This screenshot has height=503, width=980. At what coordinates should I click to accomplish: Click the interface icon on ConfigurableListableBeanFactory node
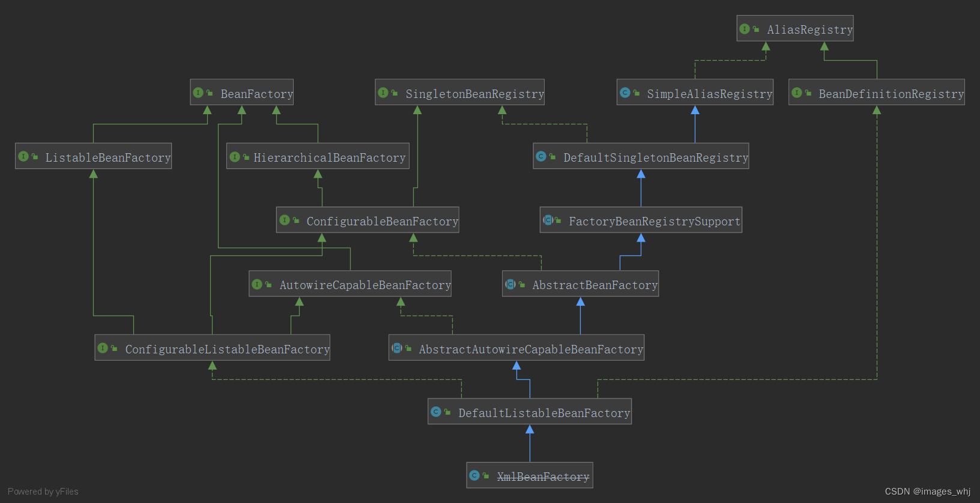coord(103,348)
